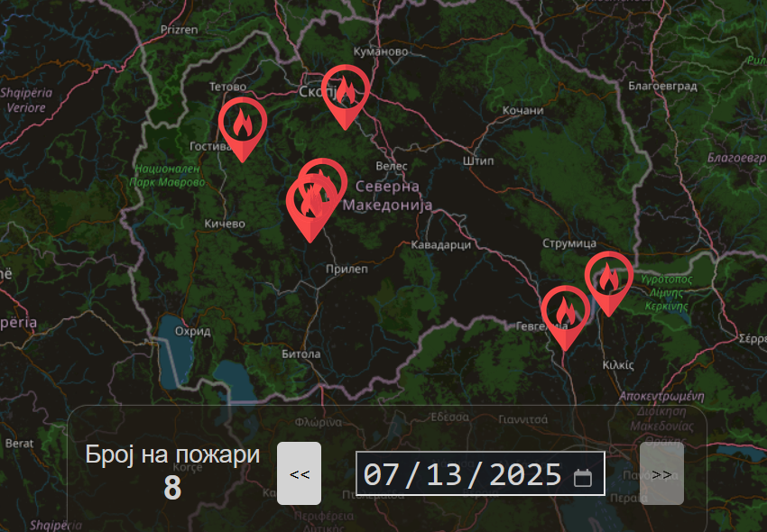The image size is (767, 532).
Task: Click the fire count number 8
Action: point(172,489)
